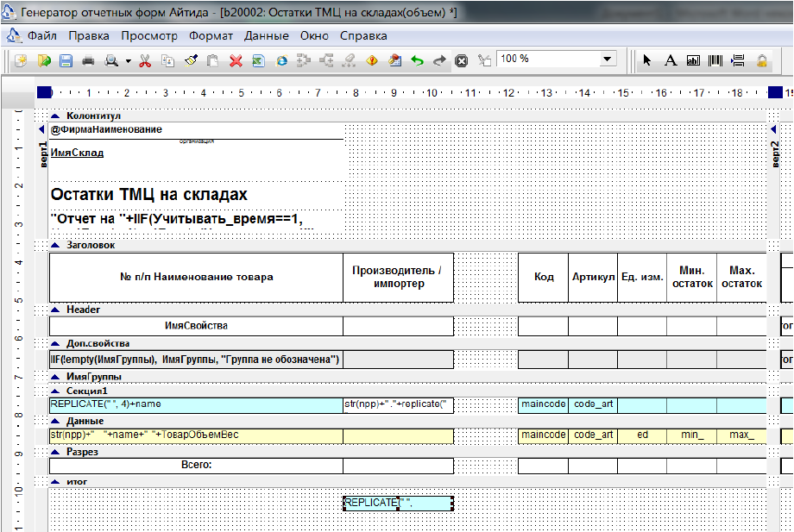Undo last action with green arrow
Viewport: 794px width, 532px height.
coord(417,61)
